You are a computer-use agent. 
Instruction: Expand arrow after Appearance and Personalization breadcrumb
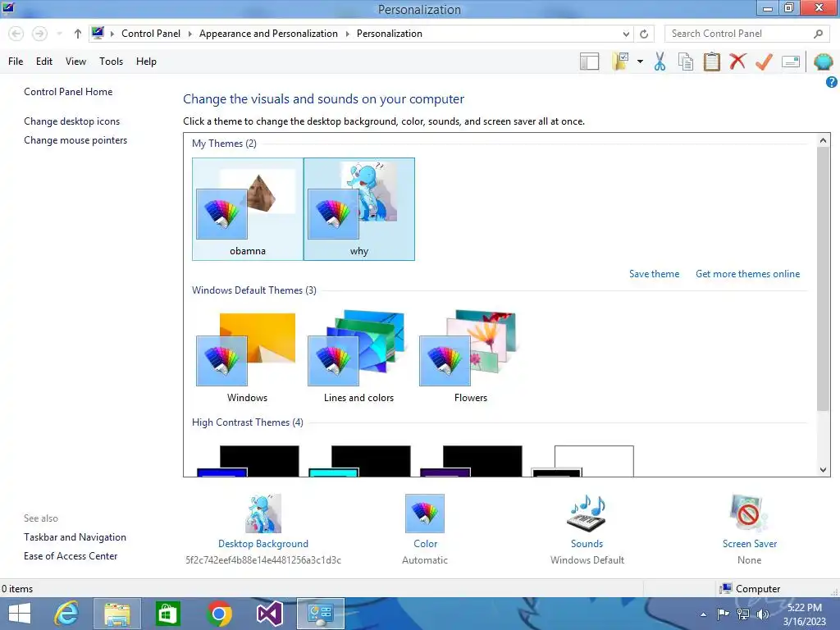point(347,34)
